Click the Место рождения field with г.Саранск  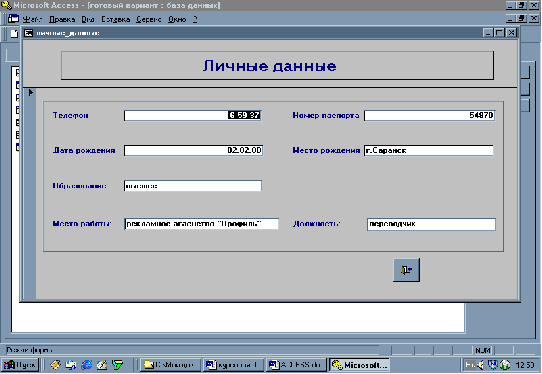point(429,150)
